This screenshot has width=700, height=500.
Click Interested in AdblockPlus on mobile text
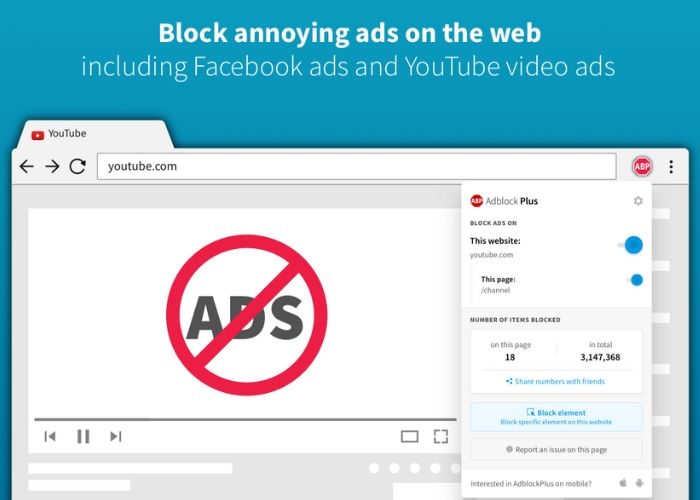coord(531,483)
